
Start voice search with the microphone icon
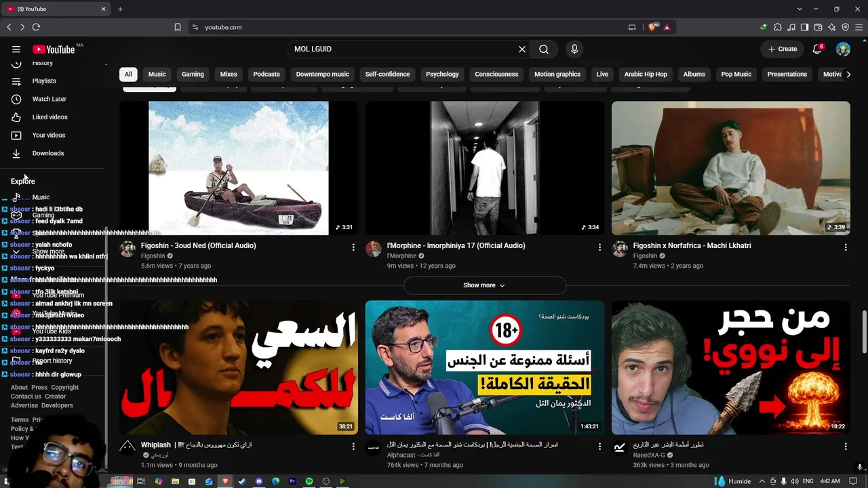tap(574, 49)
